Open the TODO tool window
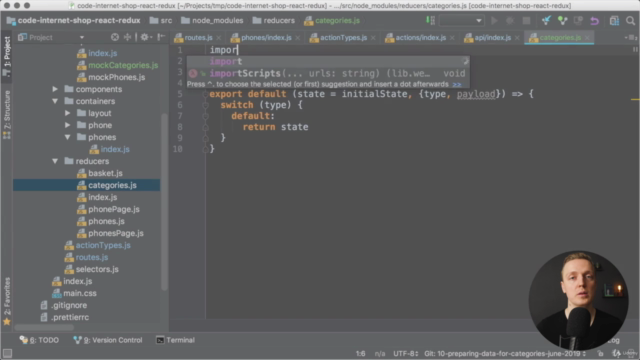640x360 pixels. click(39, 340)
